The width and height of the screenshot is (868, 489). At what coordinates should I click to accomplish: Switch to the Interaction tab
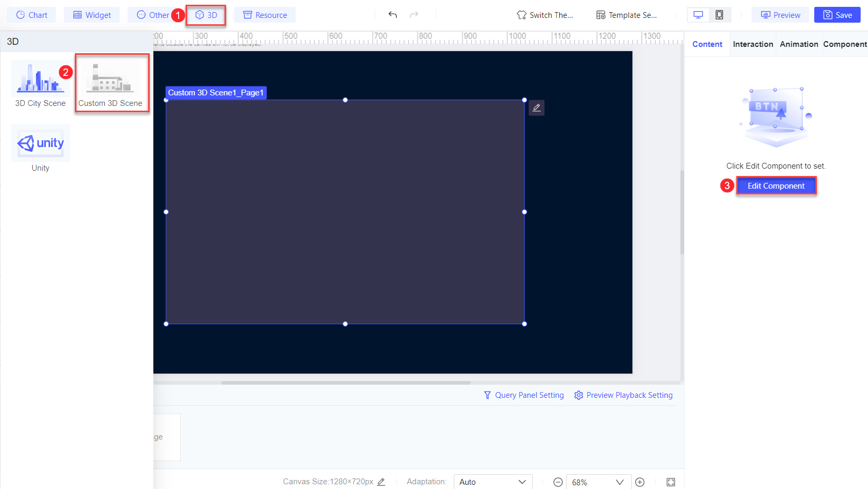(753, 44)
